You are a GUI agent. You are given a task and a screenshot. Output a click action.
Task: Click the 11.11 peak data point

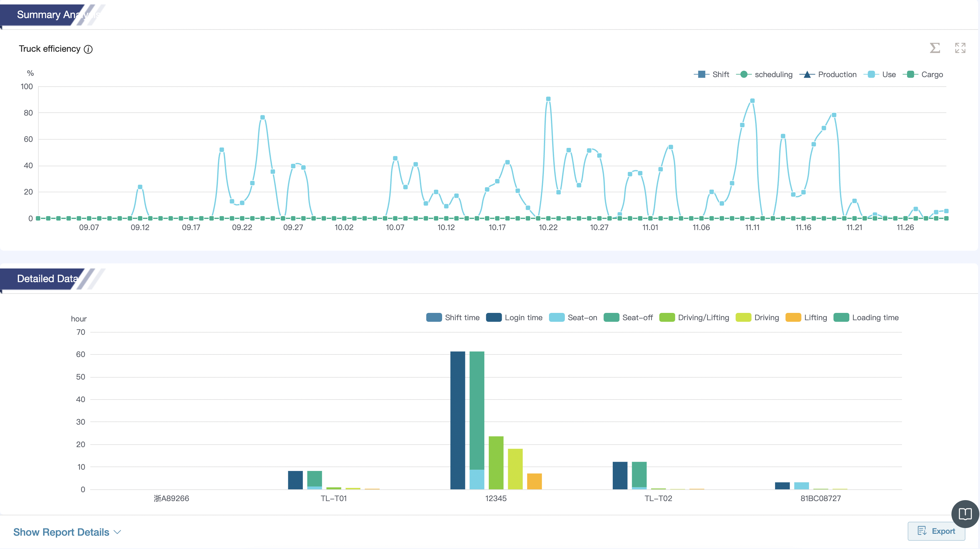(753, 101)
